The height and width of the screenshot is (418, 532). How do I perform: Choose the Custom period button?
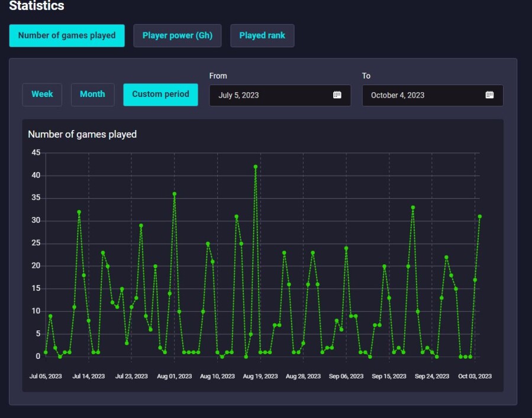(x=160, y=95)
